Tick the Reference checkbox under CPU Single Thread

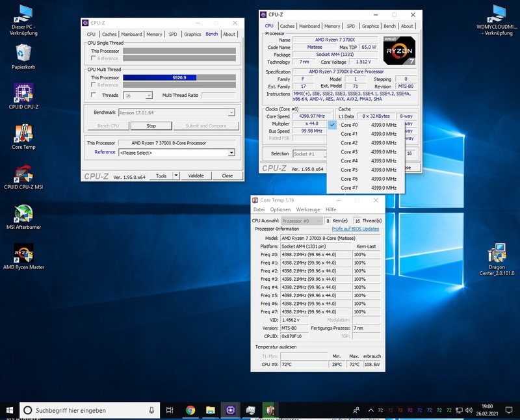94,59
